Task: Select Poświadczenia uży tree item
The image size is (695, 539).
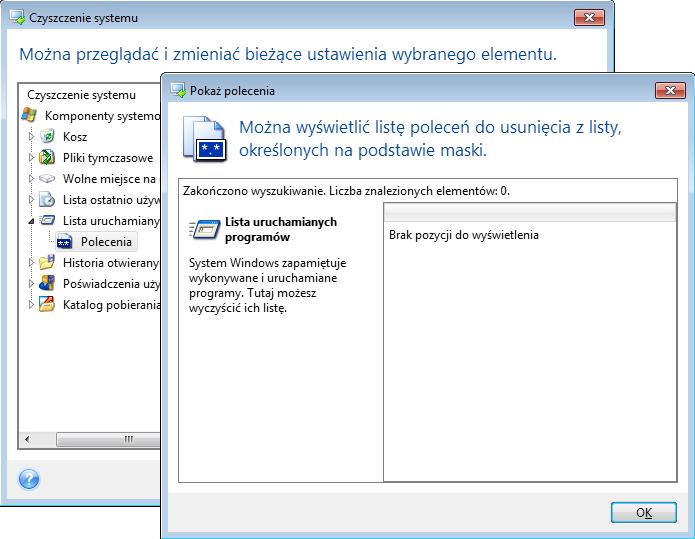Action: [x=111, y=284]
